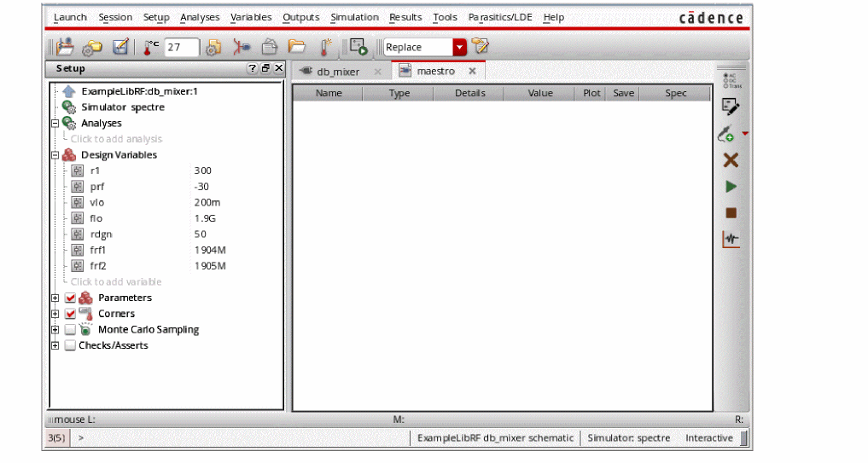The height and width of the screenshot is (463, 868).
Task: Click the thermometer temperature icon
Action: (x=151, y=48)
